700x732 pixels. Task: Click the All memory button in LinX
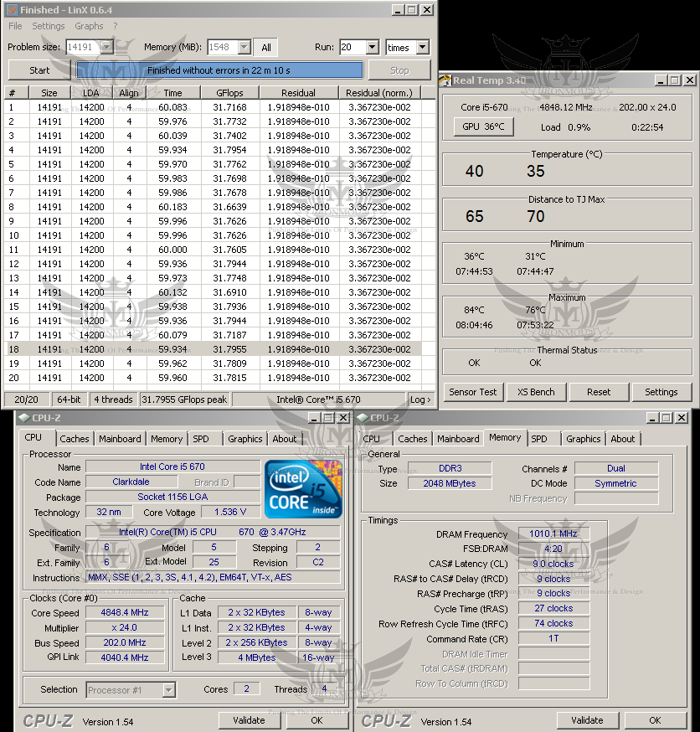[266, 47]
